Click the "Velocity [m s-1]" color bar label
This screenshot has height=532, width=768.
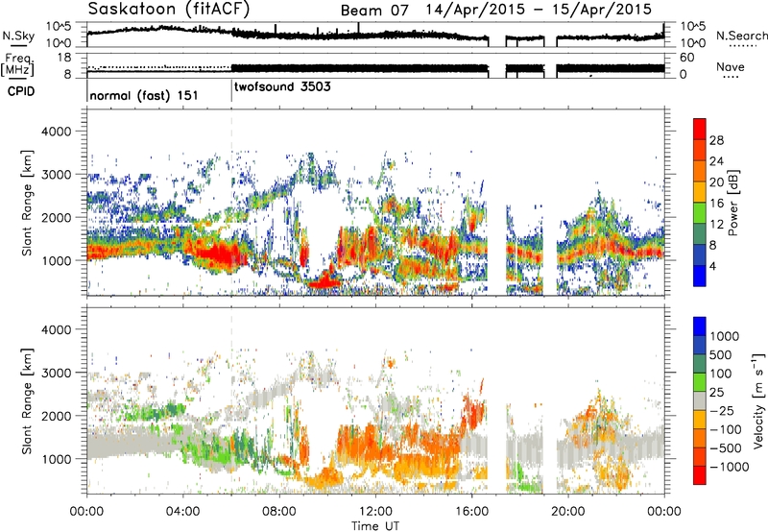coord(758,400)
